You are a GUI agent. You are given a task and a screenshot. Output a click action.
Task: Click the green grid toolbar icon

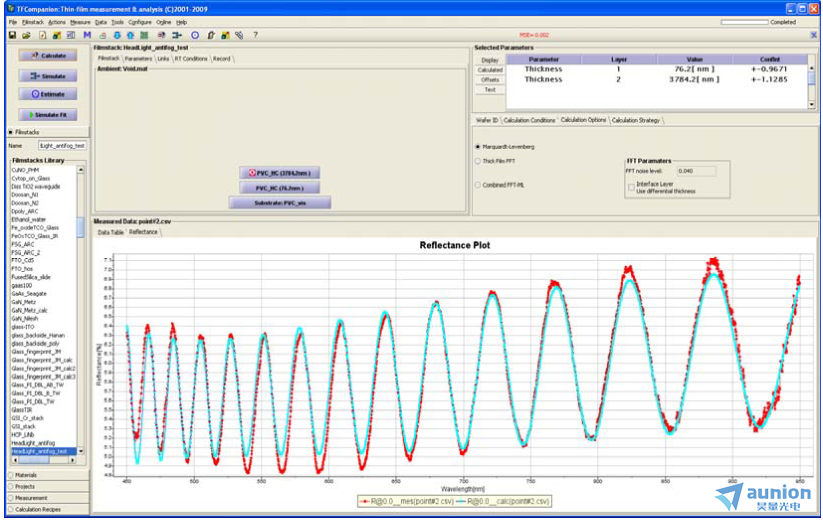[144, 35]
